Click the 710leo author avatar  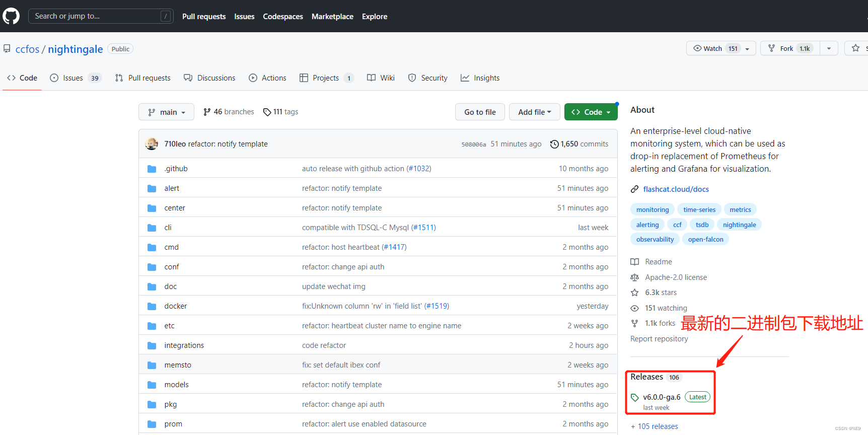pos(152,144)
